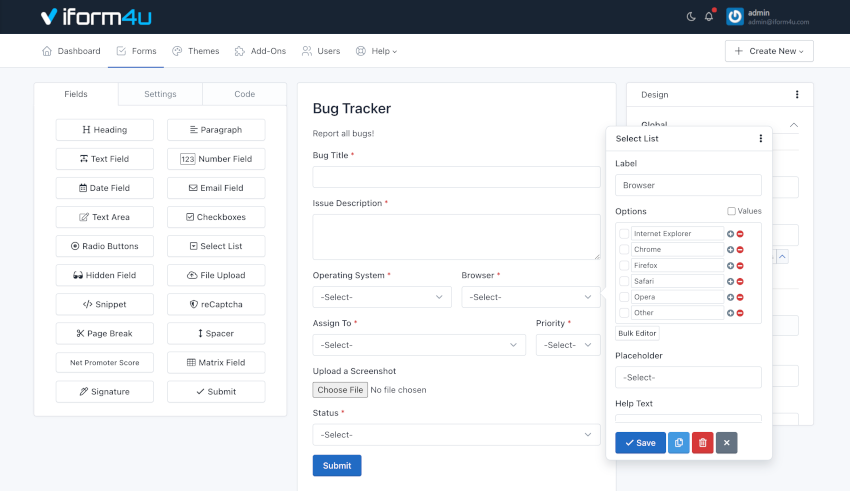850x491 pixels.
Task: Remove the Chrome option with minus icon
Action: (740, 249)
